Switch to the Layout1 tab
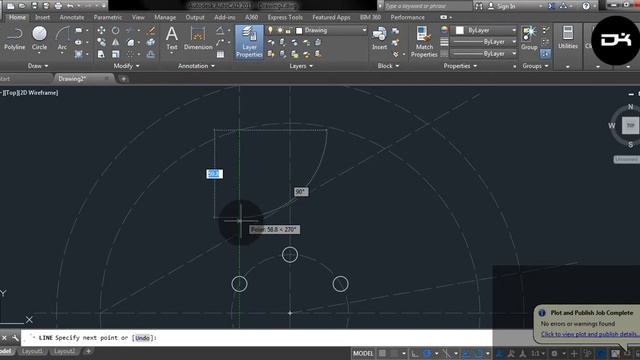Viewport: 640px width, 360px height. click(32, 351)
